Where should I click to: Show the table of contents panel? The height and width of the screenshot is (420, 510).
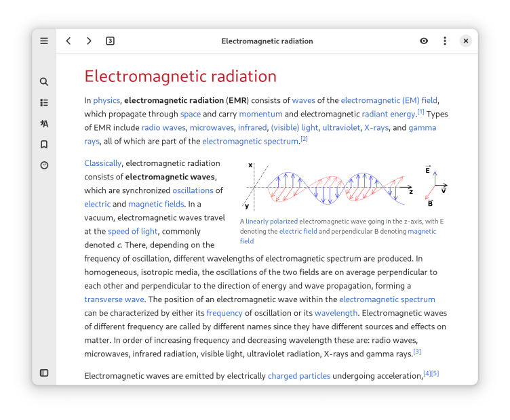pos(44,103)
